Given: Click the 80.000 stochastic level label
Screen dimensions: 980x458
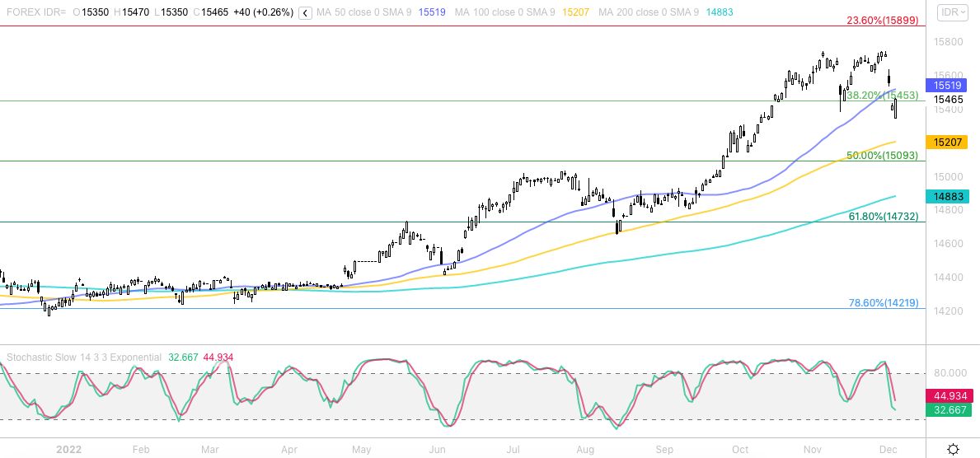Looking at the screenshot, I should click(950, 373).
